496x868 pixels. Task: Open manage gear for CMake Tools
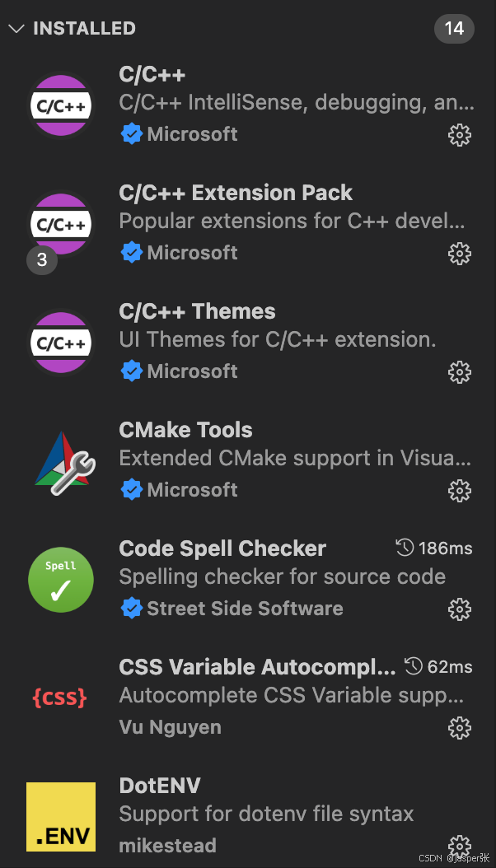click(459, 491)
